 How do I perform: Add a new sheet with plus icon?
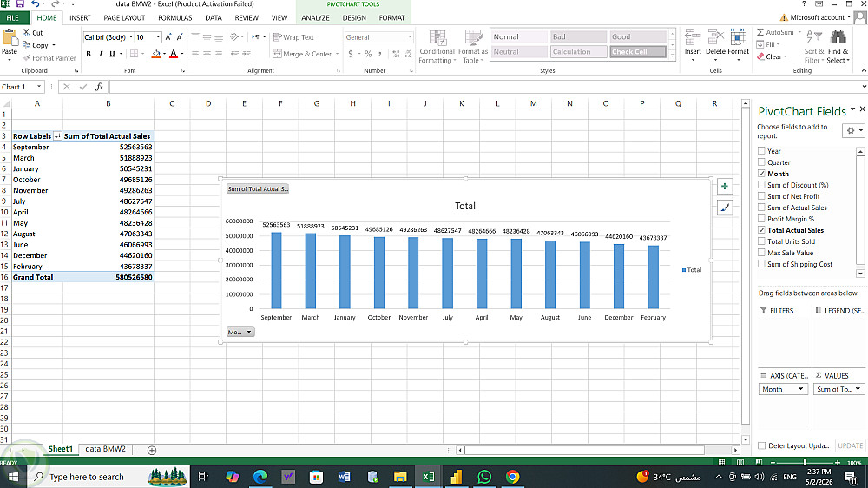(152, 451)
